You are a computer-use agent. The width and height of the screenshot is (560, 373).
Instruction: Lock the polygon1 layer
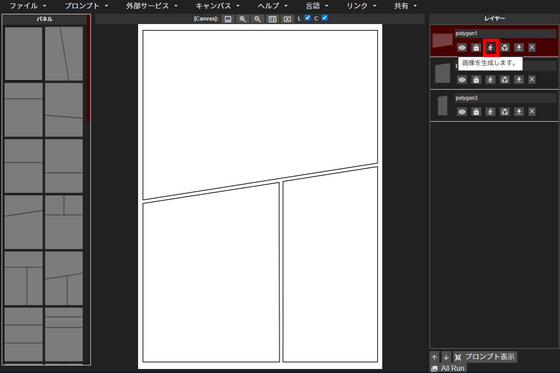[476, 48]
